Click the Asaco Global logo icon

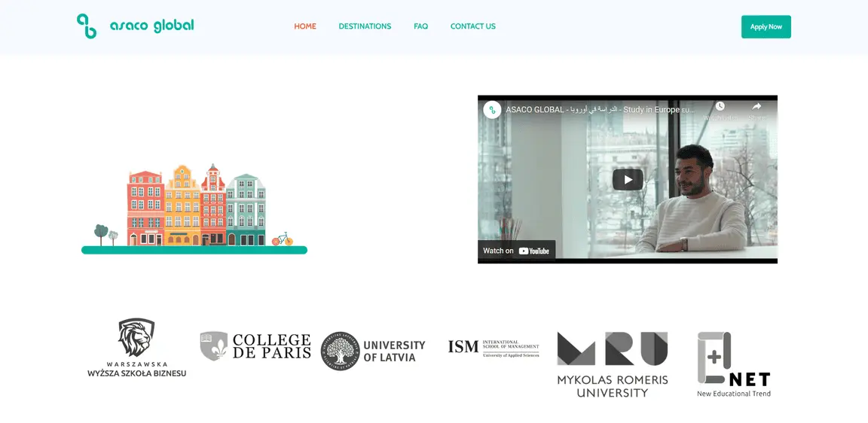(87, 26)
